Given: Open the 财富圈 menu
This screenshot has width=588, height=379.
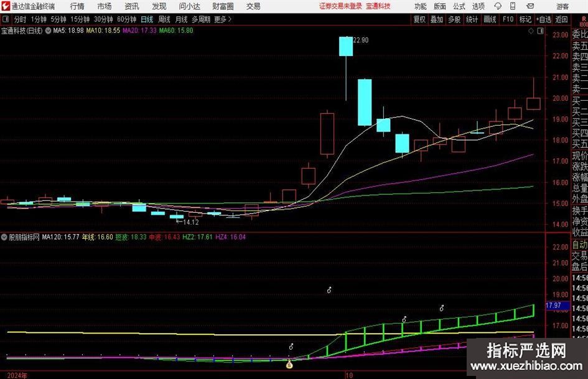Looking at the screenshot, I should coord(223,6).
